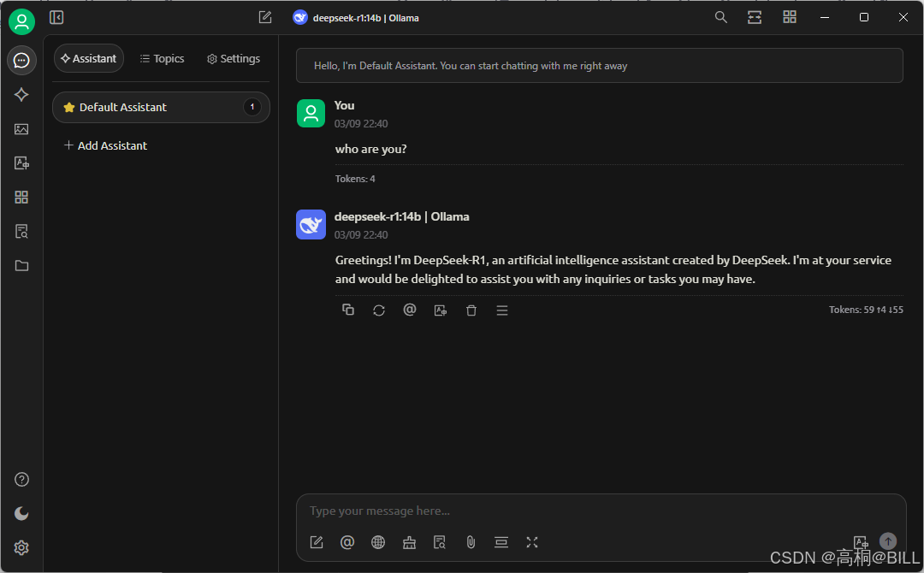Switch to the Topics tab
The image size is (924, 573).
coord(162,58)
